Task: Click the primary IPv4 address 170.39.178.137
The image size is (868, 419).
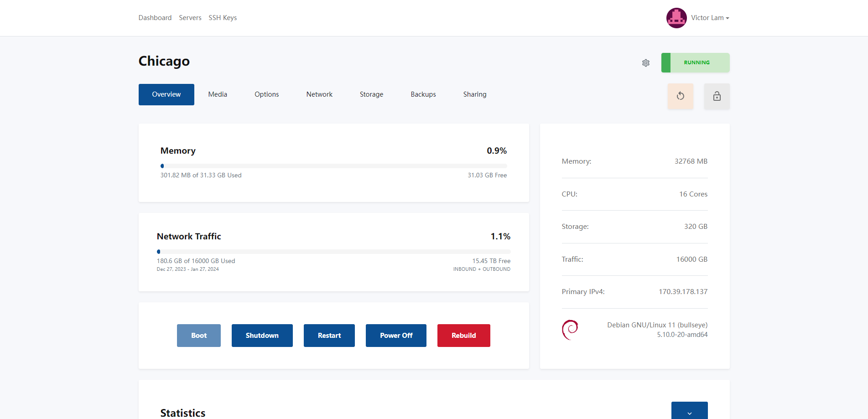Action: [683, 292]
